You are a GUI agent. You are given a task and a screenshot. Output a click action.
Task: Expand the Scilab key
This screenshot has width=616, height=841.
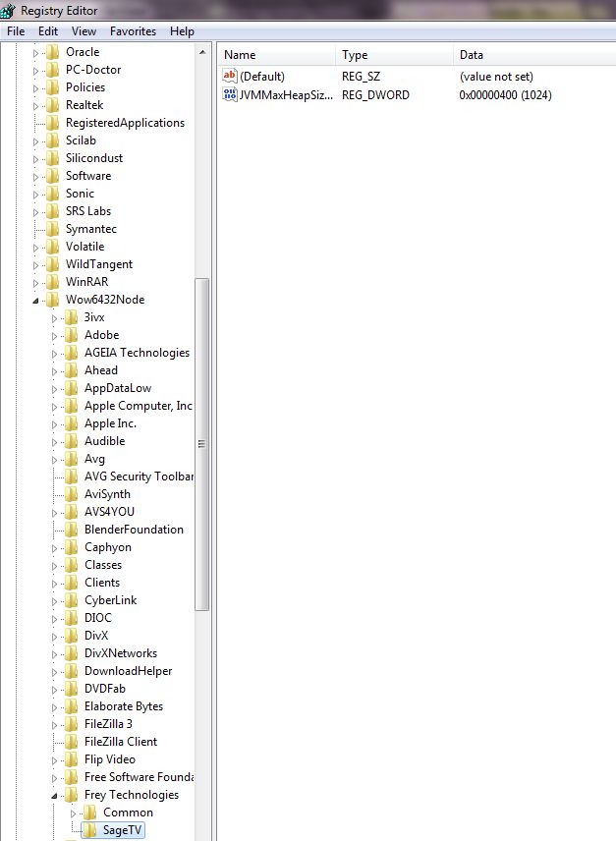(36, 141)
